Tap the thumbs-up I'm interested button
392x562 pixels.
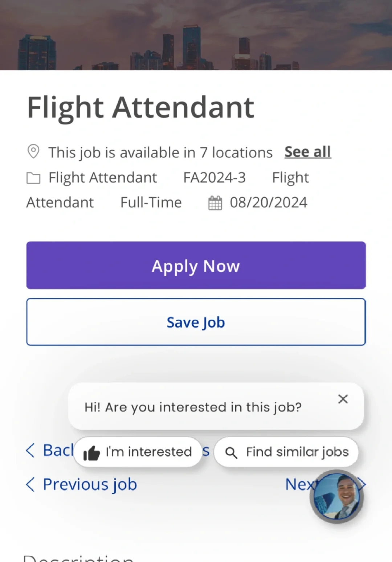[x=138, y=452]
